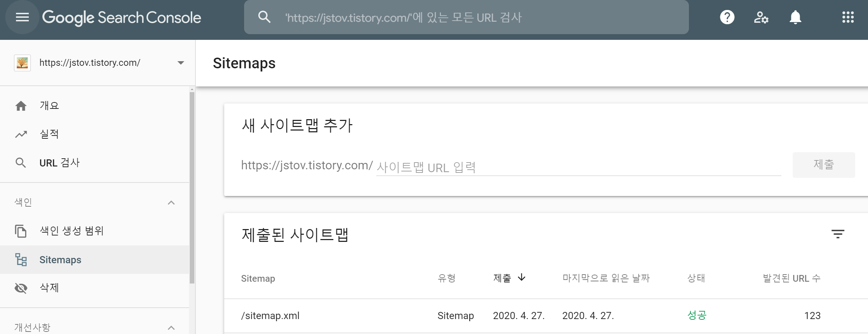Click the https://jstov.tistory.com/ property name
Image resolution: width=868 pixels, height=334 pixels.
click(x=90, y=63)
